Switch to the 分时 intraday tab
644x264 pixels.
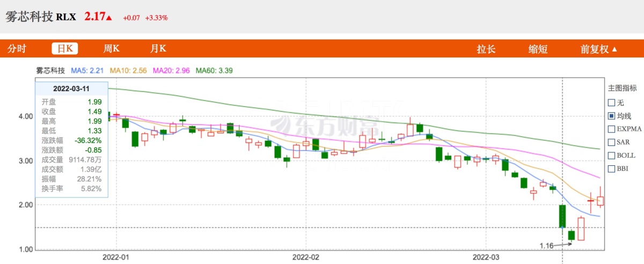click(x=17, y=49)
